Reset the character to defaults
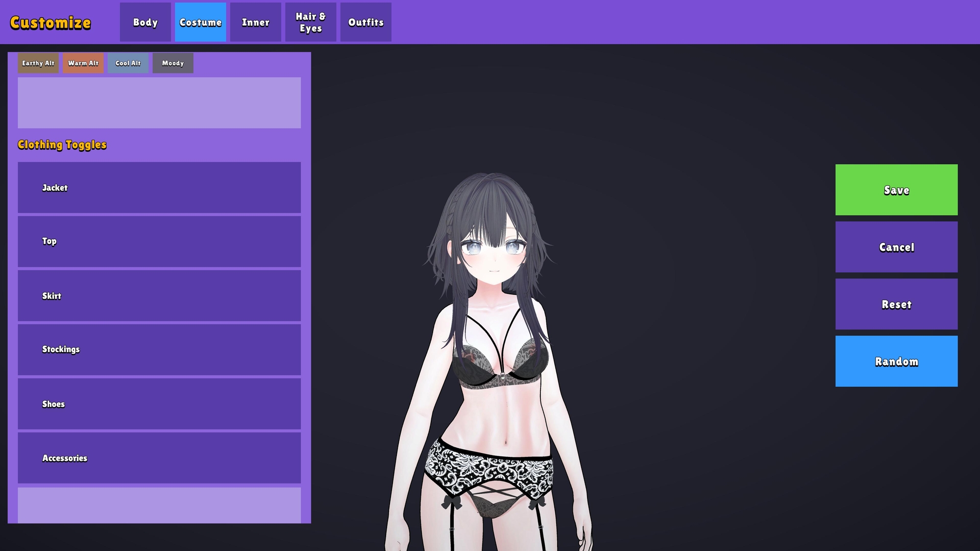 click(896, 304)
